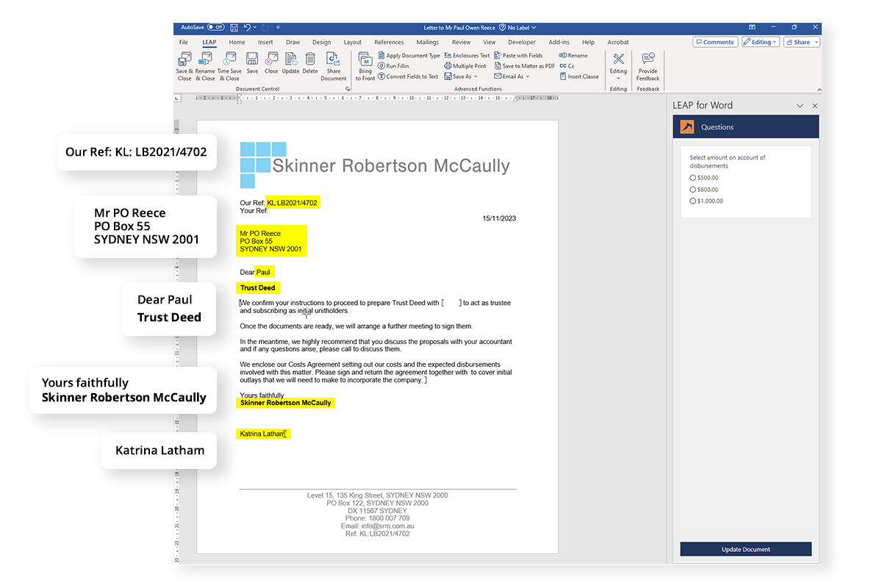Click Rename & Close in Document Control

coord(206,66)
